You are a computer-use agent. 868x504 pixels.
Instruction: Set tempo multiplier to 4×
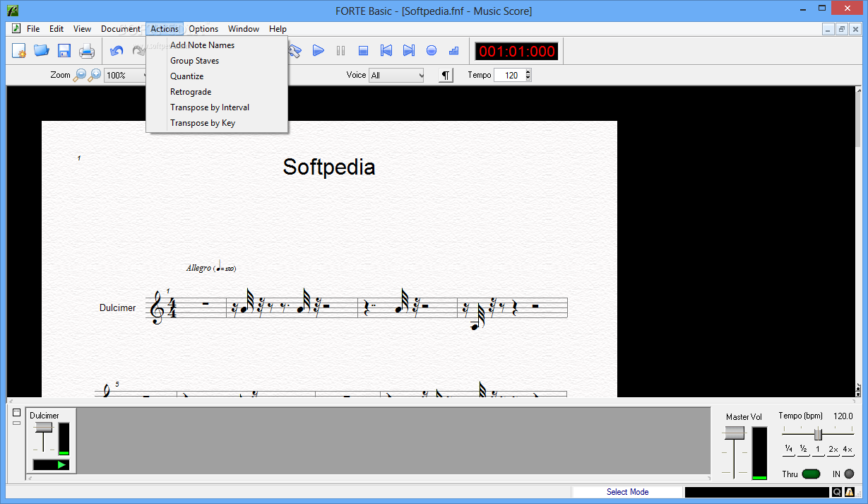pyautogui.click(x=848, y=450)
